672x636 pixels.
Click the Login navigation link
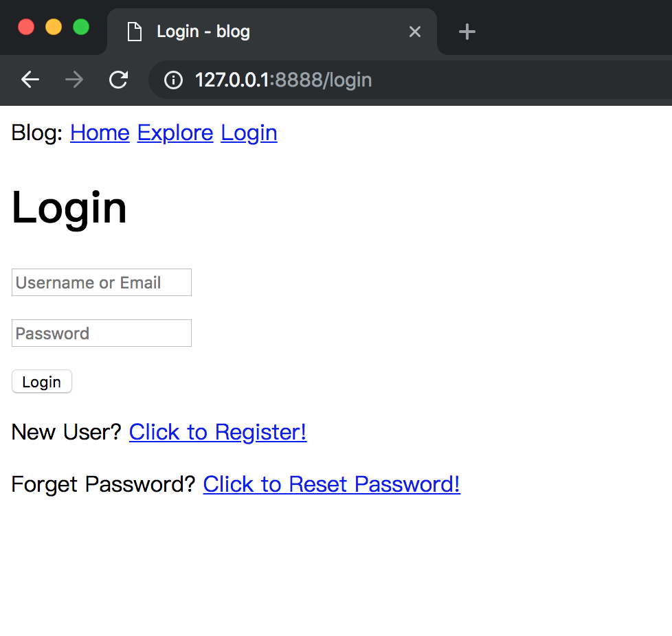(x=249, y=133)
